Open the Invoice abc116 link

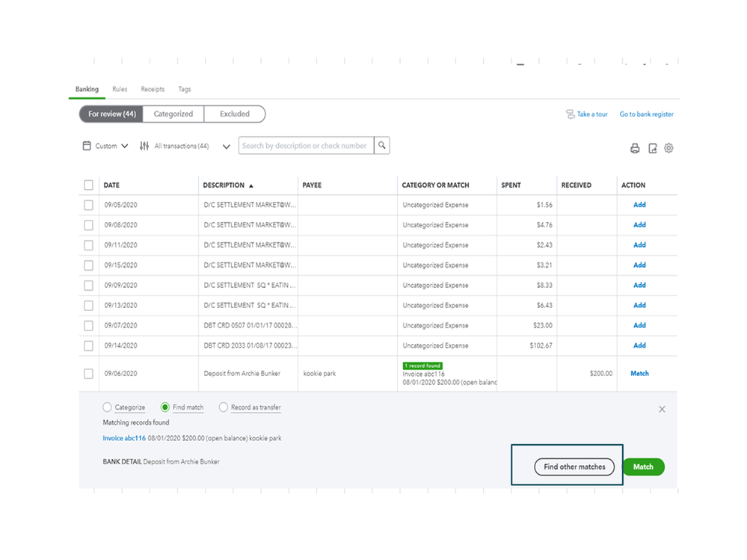click(124, 438)
